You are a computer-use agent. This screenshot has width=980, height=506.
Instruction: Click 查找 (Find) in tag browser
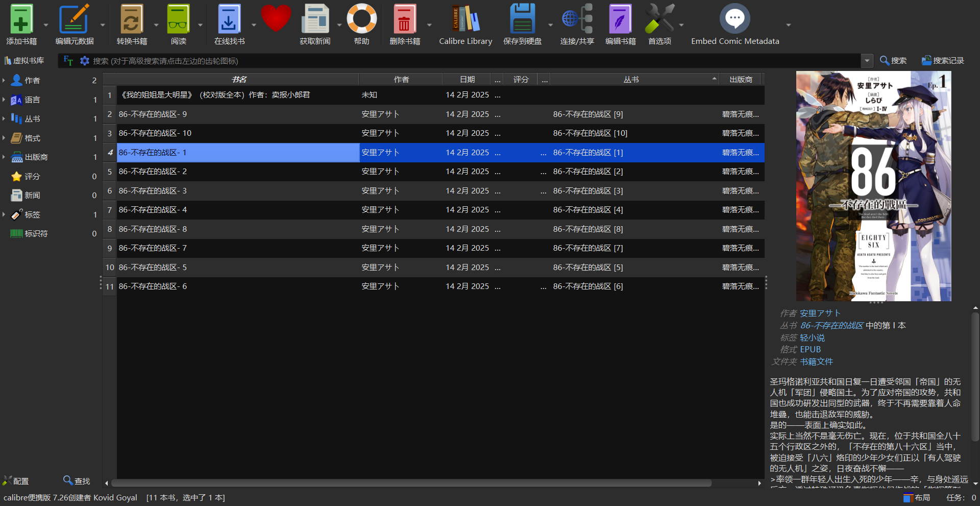pos(77,481)
